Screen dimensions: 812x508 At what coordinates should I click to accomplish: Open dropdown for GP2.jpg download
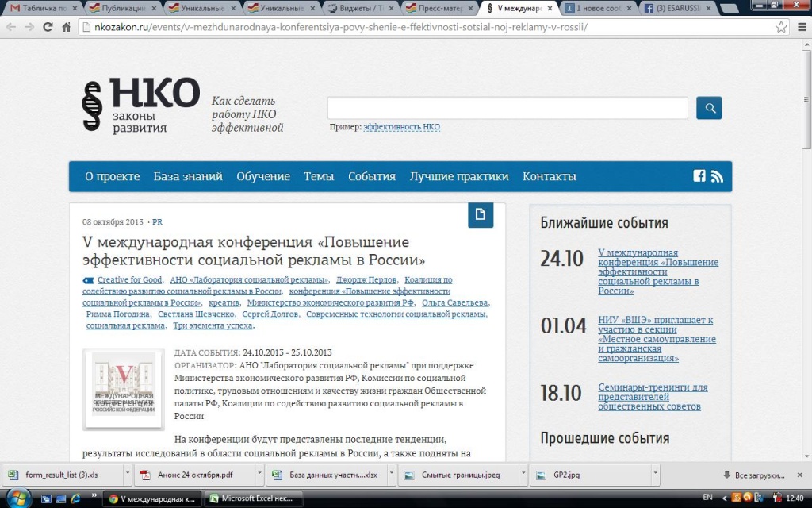coord(655,475)
